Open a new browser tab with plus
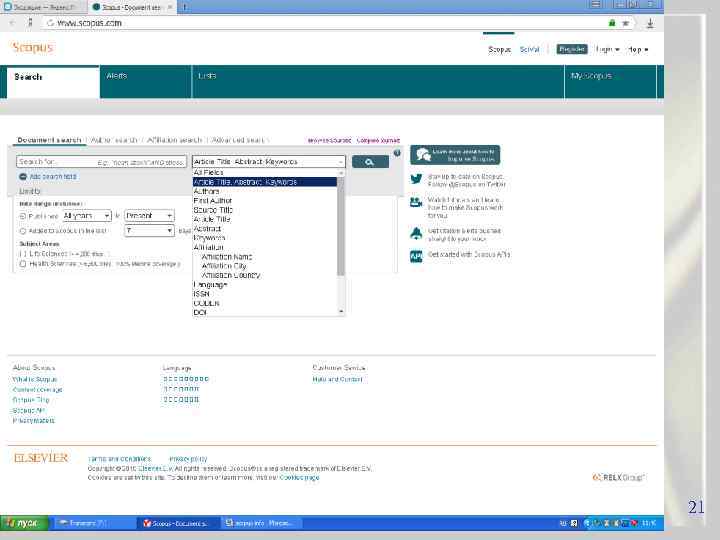 pos(184,7)
